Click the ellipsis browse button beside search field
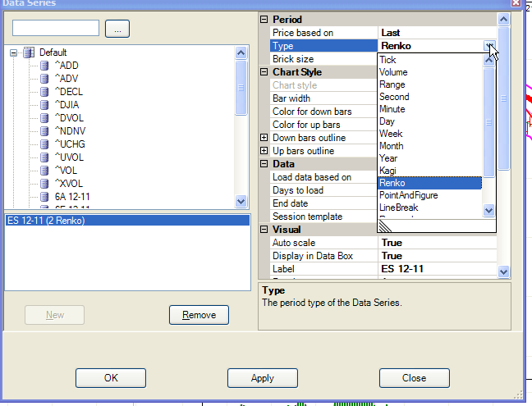The image size is (532, 406). [x=117, y=29]
